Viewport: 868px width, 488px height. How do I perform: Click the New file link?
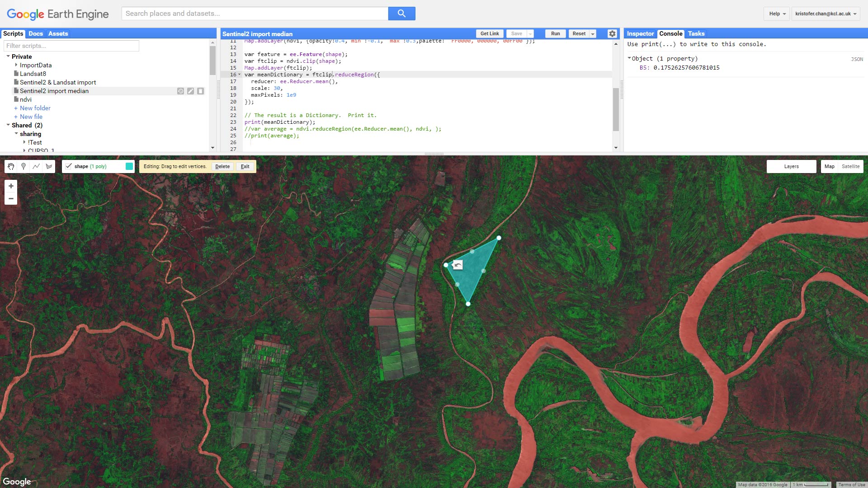(x=31, y=117)
